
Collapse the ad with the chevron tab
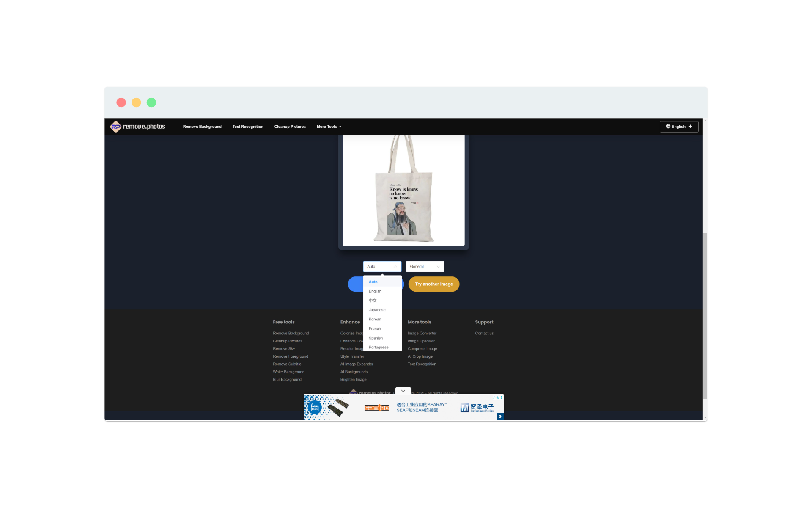403,391
